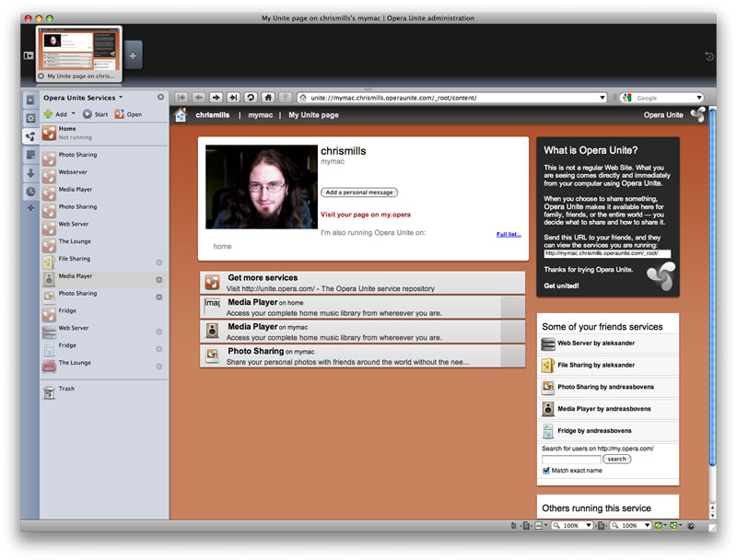
Task: Select the Fridge service in the sidebar
Action: (x=72, y=310)
